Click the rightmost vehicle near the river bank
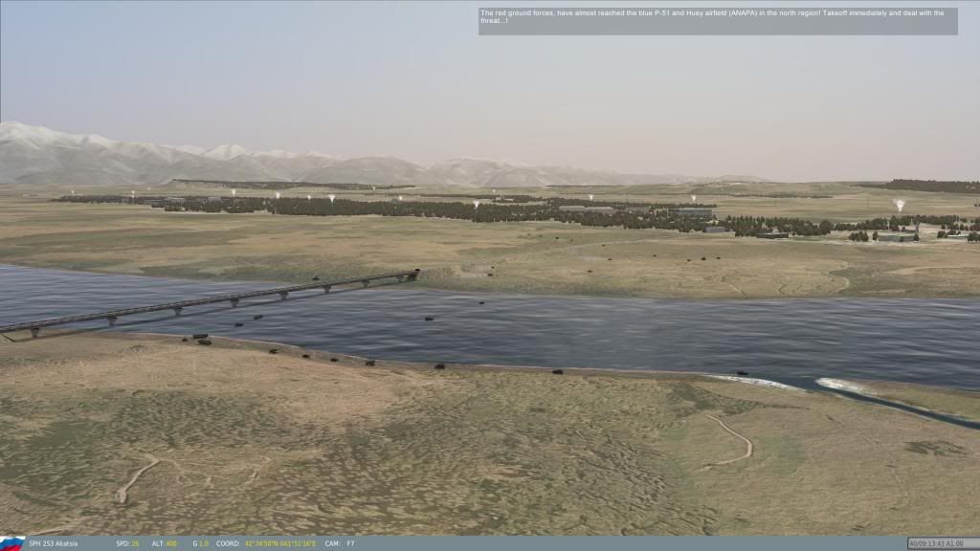Screen dimensions: 980x551 click(x=740, y=373)
